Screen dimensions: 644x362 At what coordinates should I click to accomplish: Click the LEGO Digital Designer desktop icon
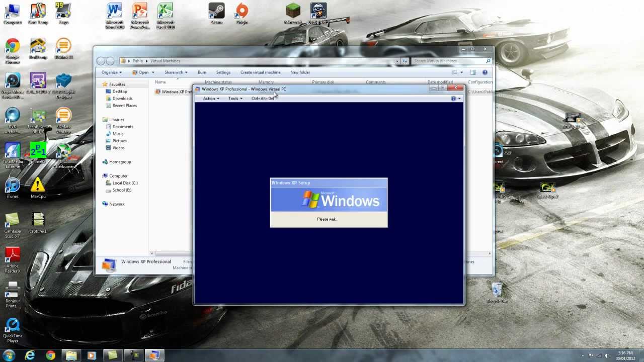point(63,86)
